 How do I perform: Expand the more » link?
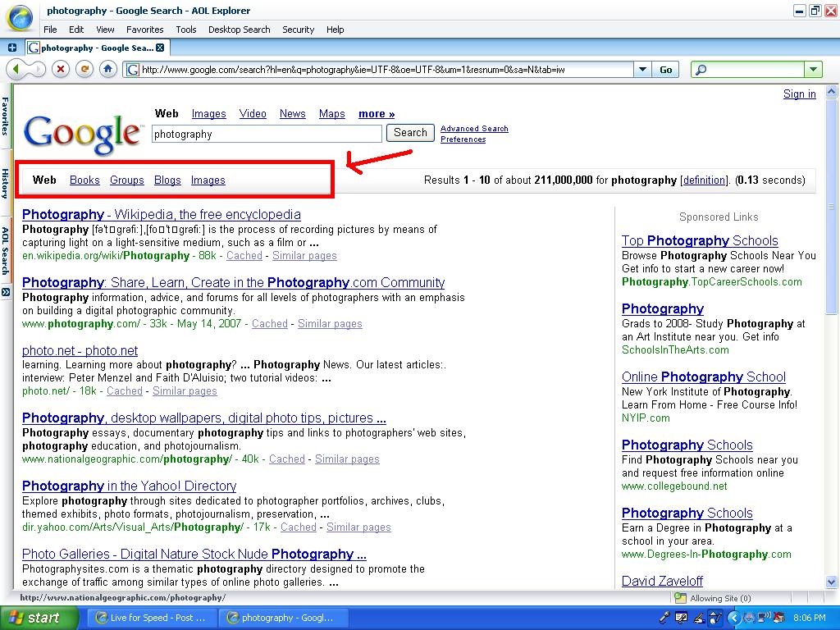[377, 113]
